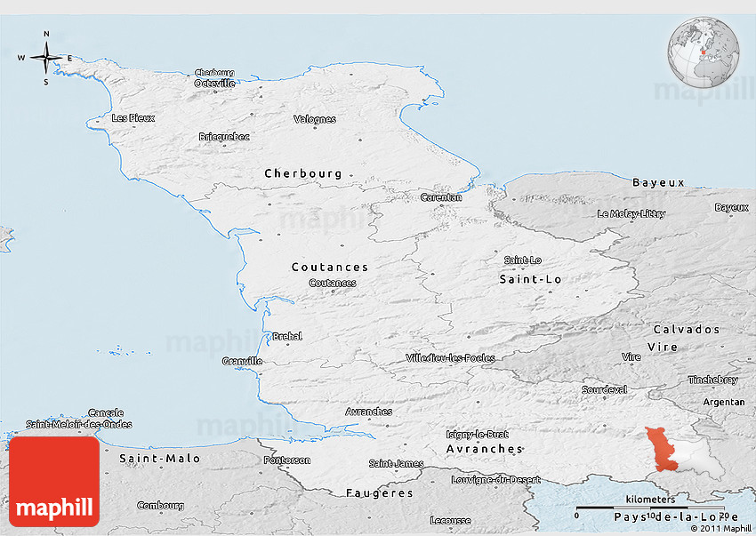This screenshot has width=756, height=536.
Task: Select the Cherbourg Octeville city label
Action: tap(214, 78)
